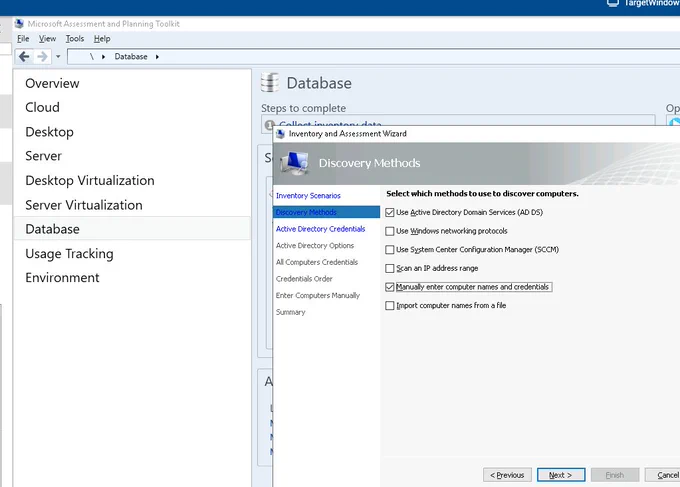Click the Collect inventory data info icon

(269, 125)
